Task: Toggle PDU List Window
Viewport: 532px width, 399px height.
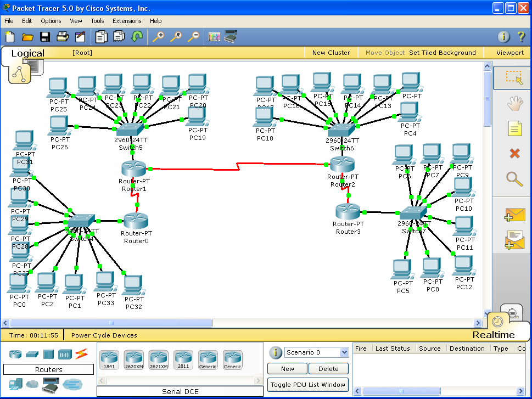Action: [x=307, y=385]
